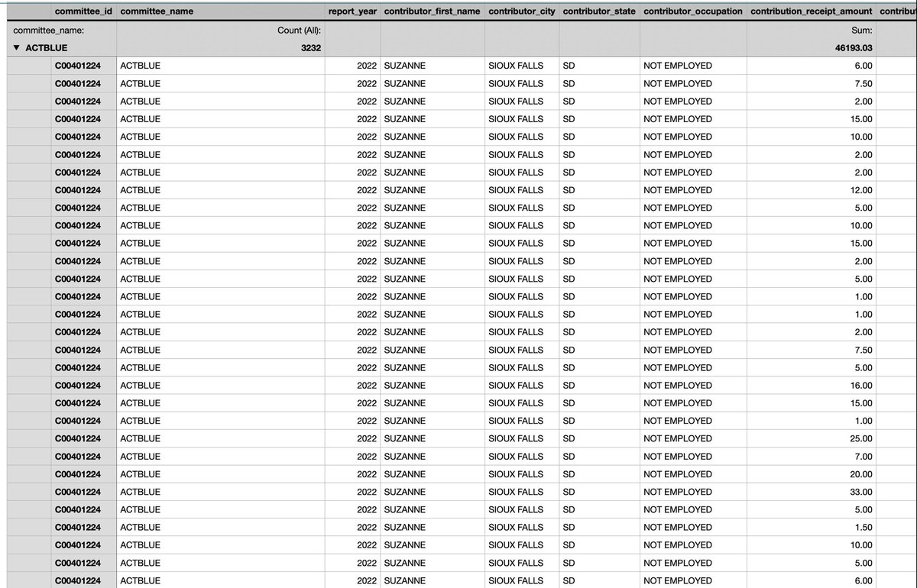Select the contributor_first_name column header
Viewport: 917px width, 588px height.
click(432, 11)
